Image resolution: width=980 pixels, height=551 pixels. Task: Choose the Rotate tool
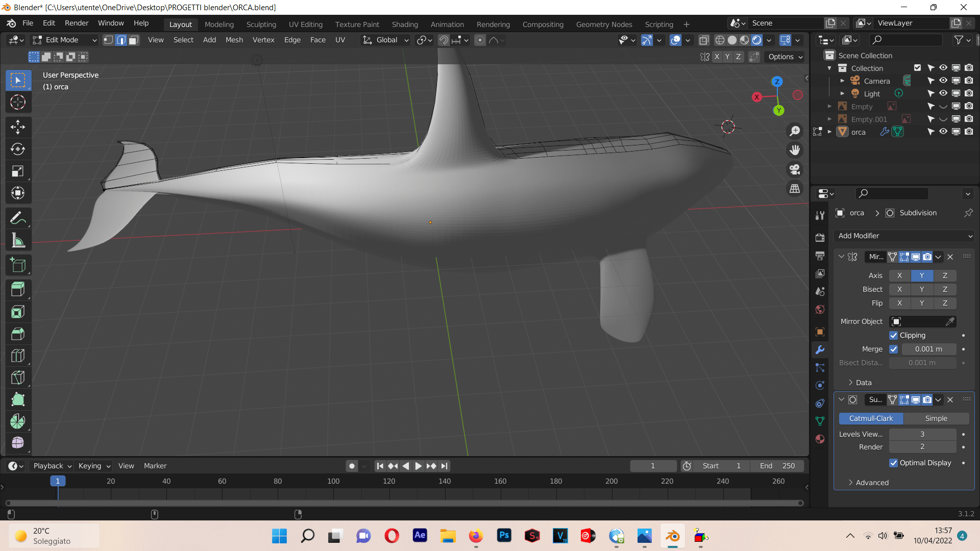18,149
